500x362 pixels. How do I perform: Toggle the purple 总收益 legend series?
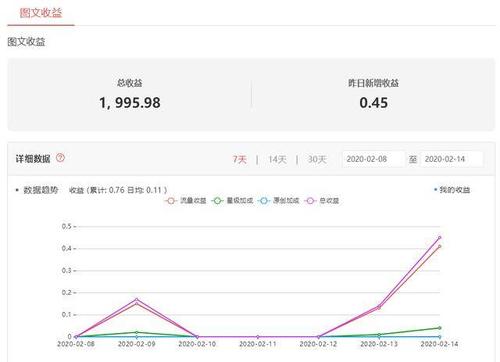322,201
